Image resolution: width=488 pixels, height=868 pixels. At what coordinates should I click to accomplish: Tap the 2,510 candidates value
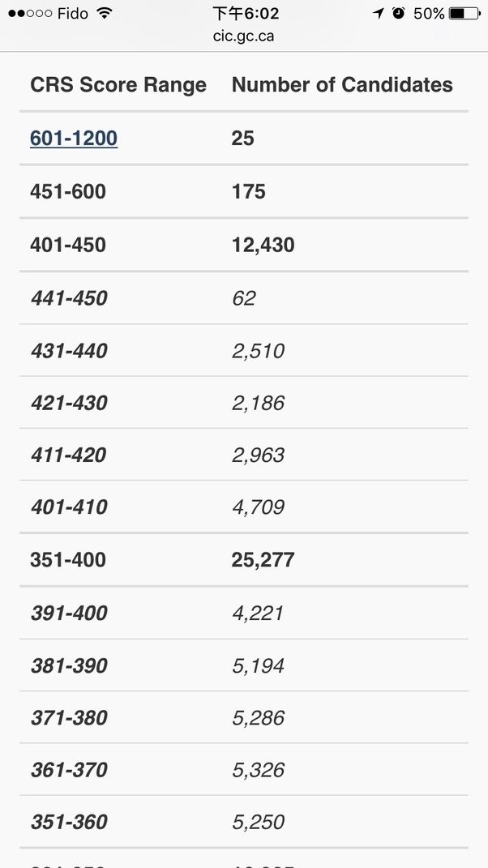(x=258, y=351)
